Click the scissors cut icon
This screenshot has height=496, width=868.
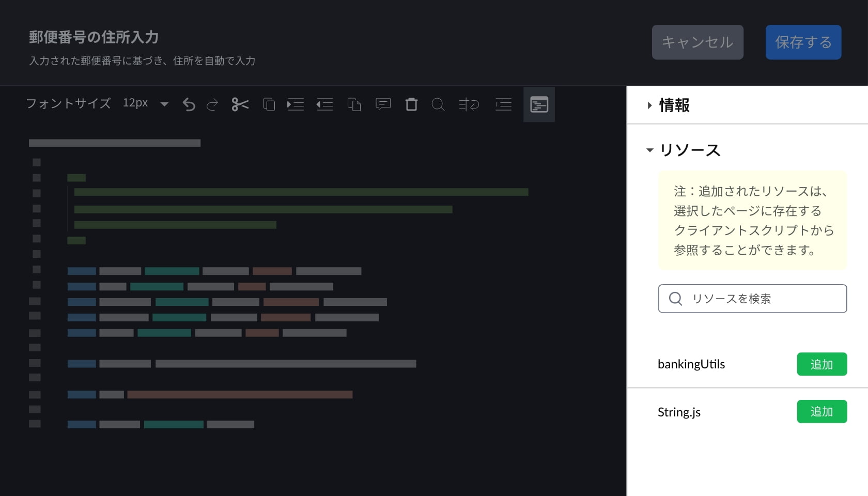(x=240, y=105)
